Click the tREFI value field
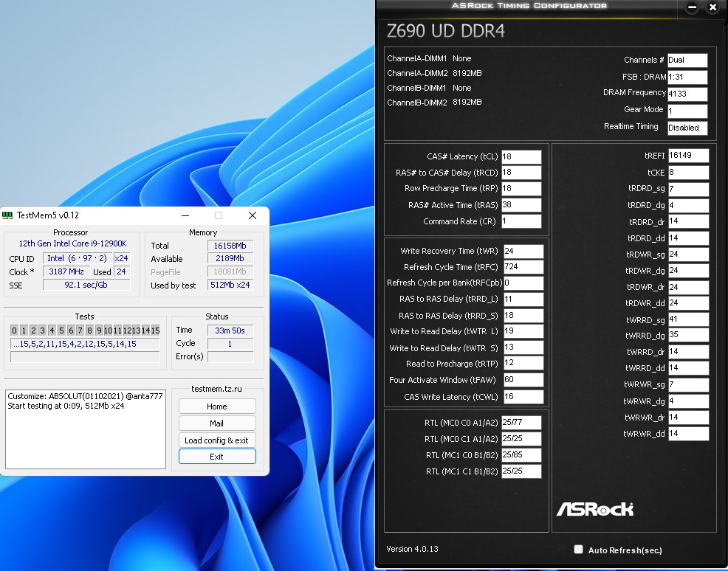The image size is (728, 571). pyautogui.click(x=689, y=156)
